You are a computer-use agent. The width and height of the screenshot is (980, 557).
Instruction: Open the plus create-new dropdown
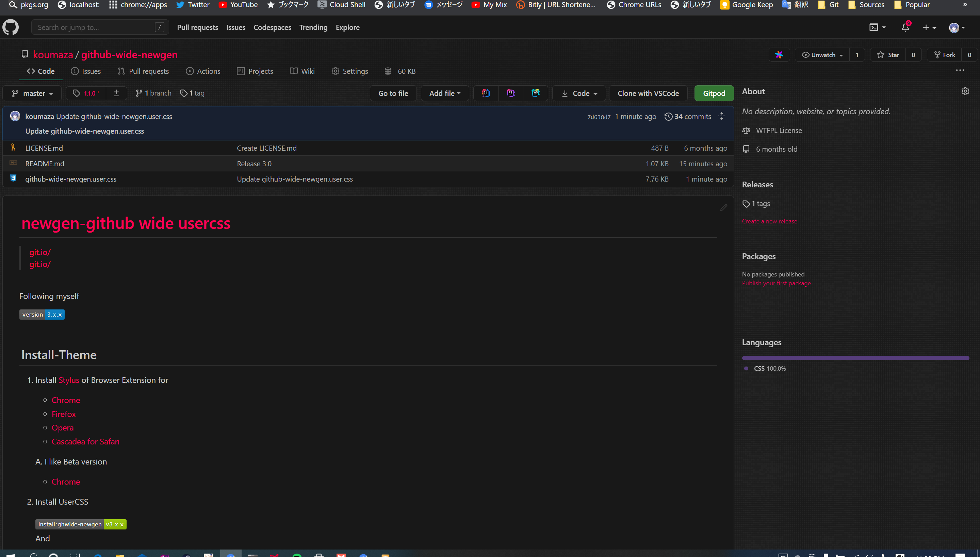(930, 27)
